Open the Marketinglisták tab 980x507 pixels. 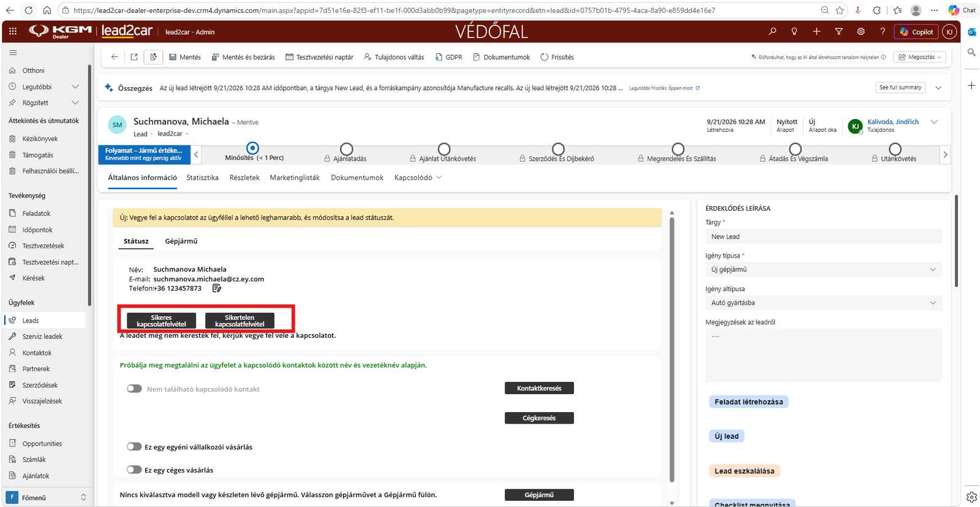[x=295, y=178]
